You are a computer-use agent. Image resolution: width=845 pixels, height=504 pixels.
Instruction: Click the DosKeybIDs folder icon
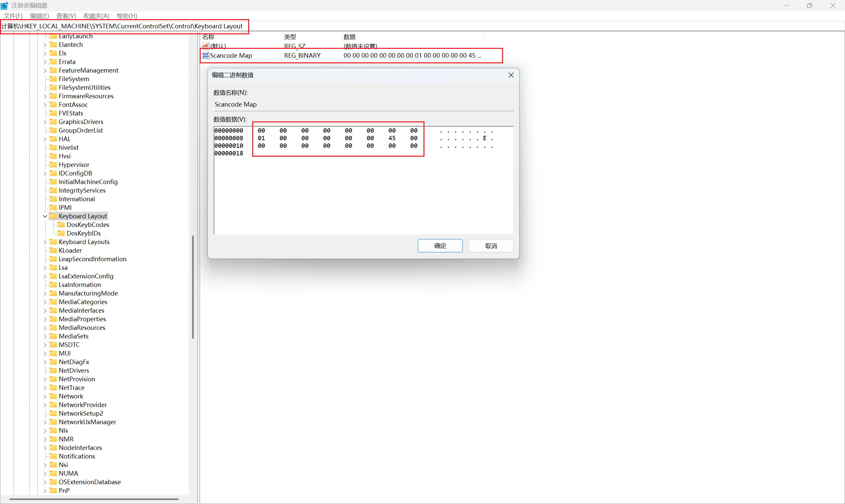click(61, 233)
